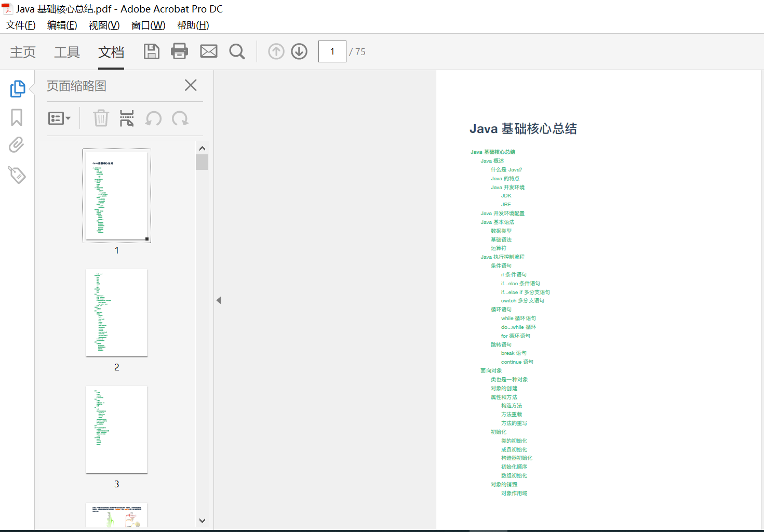Follow the 构造器初始化 link

coord(517,458)
